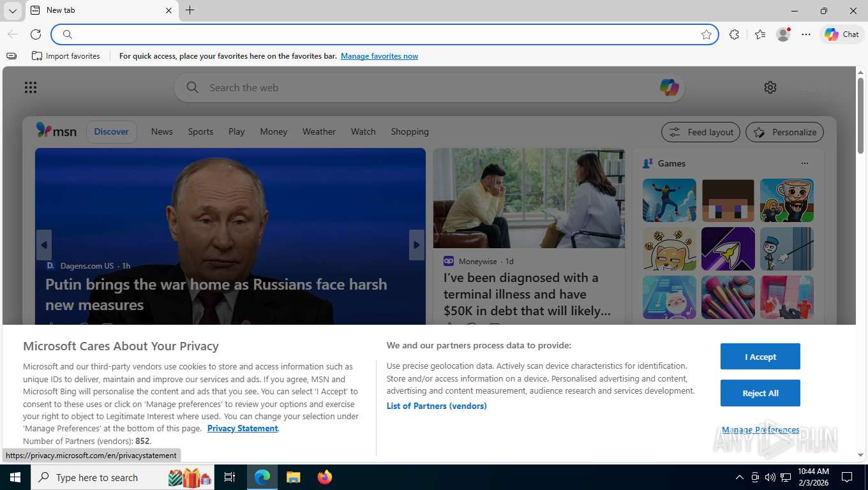Click I Accept on privacy banner
This screenshot has width=868, height=490.
pos(760,357)
